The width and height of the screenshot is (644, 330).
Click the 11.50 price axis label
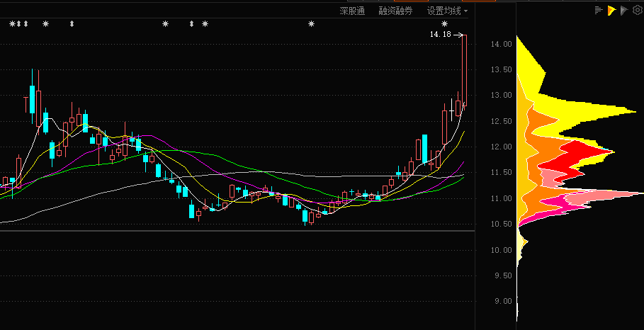501,172
